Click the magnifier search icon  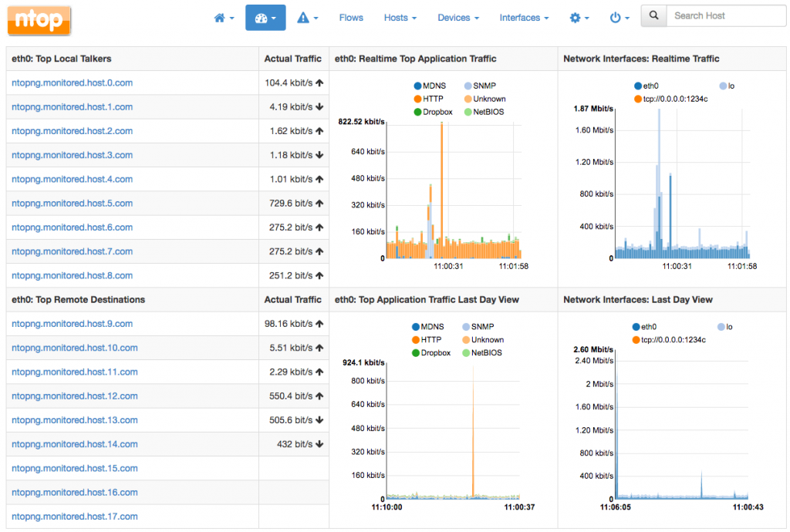[654, 15]
